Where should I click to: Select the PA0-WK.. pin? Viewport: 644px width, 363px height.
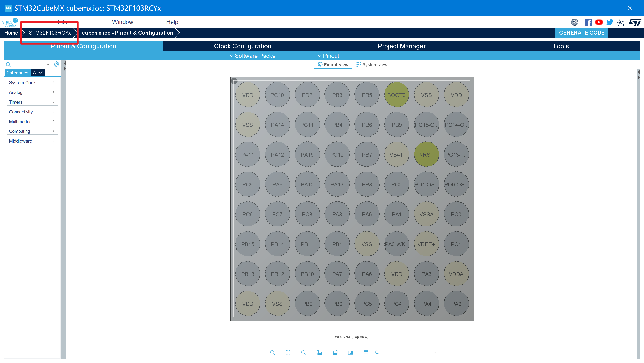point(397,244)
